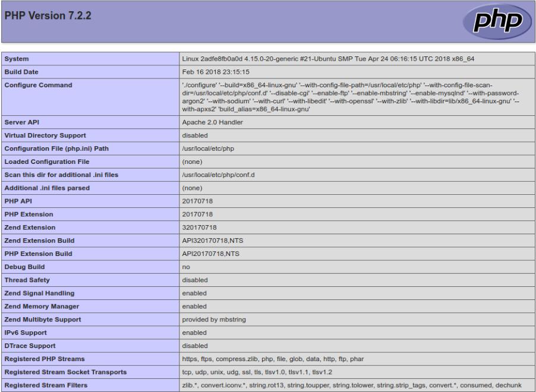536x392 pixels.
Task: Click the Virtual Directory Support label
Action: 48,135
